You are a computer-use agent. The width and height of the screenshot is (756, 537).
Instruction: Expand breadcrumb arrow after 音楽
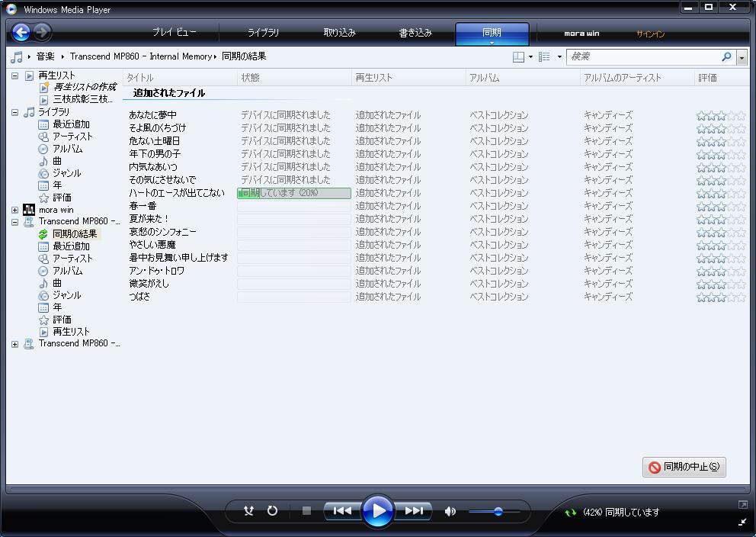[62, 57]
